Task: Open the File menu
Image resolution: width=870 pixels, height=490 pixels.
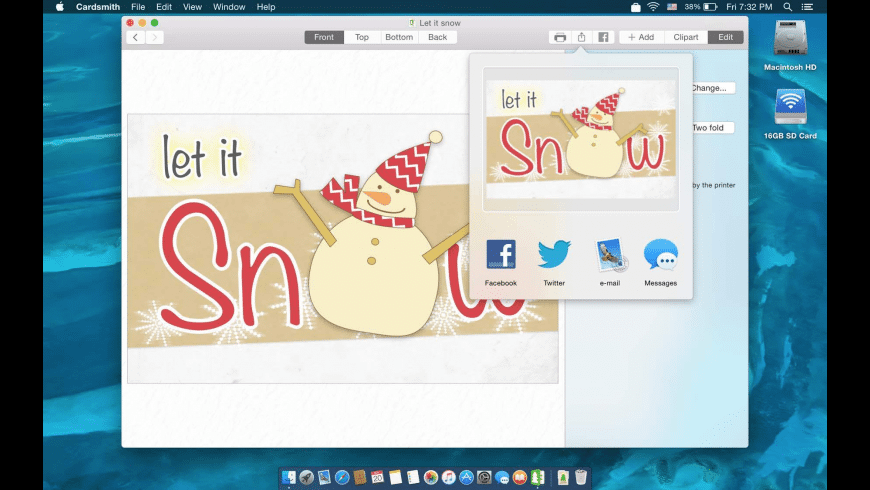Action: (x=138, y=7)
